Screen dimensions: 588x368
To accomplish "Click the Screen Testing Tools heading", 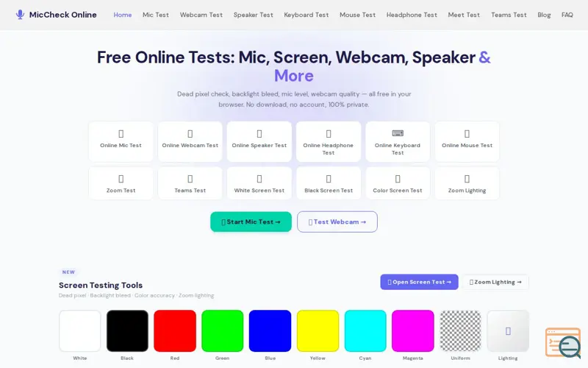I will [x=101, y=285].
